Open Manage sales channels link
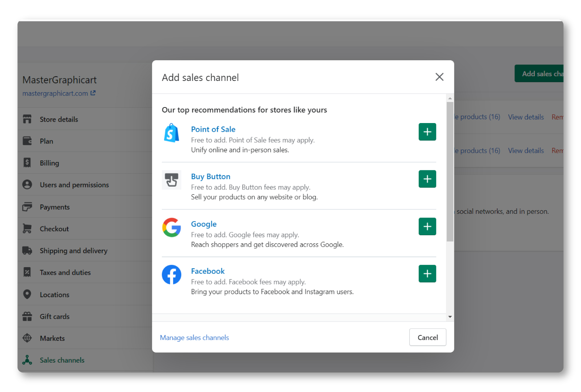The height and width of the screenshot is (392, 581). 194,338
